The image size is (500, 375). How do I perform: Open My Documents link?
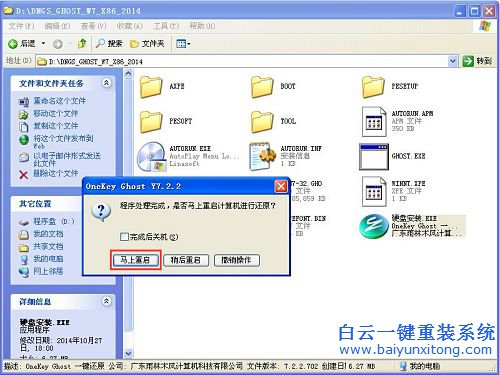click(48, 234)
